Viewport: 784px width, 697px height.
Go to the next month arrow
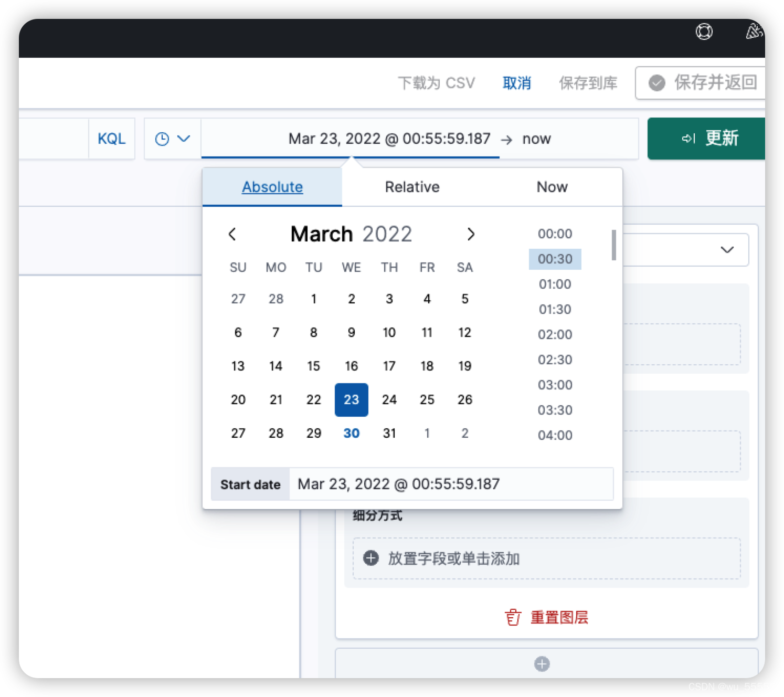coord(471,234)
